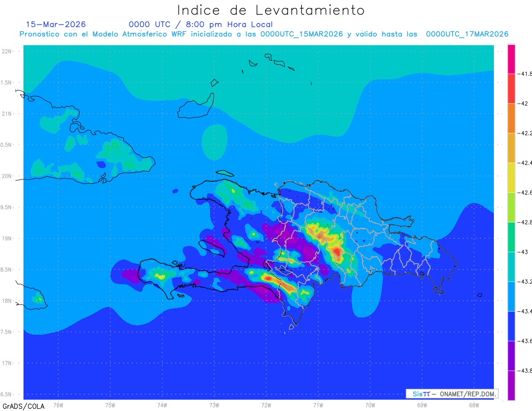Pick the light blue legend swatch between -43.2 and -43.4
Screen dimensions: 532x411
pos(511,297)
